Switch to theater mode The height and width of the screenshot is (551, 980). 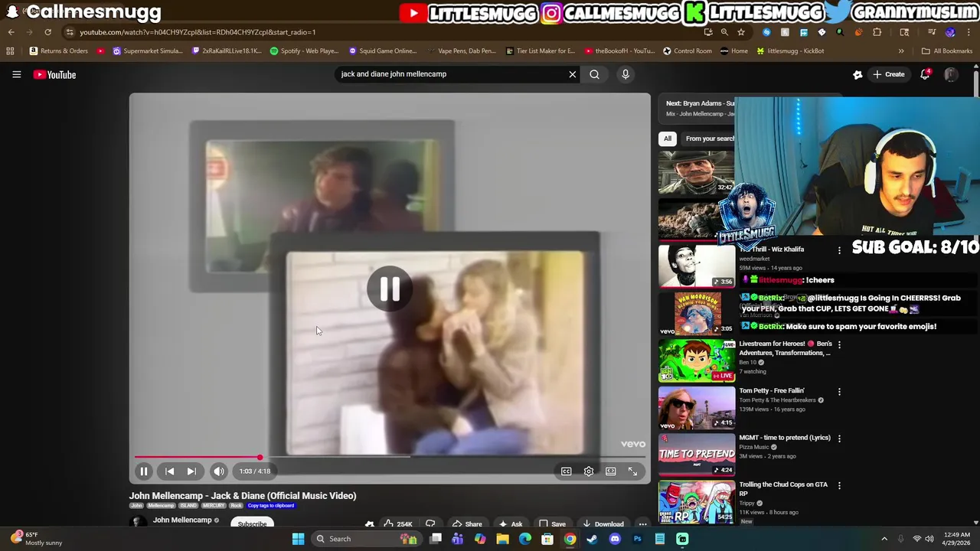click(610, 471)
